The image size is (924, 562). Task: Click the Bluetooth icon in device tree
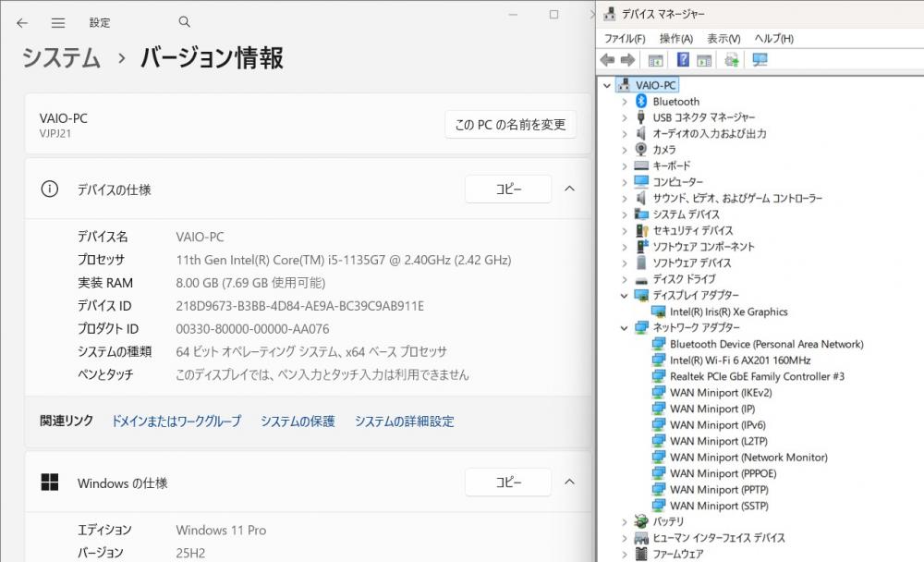641,102
